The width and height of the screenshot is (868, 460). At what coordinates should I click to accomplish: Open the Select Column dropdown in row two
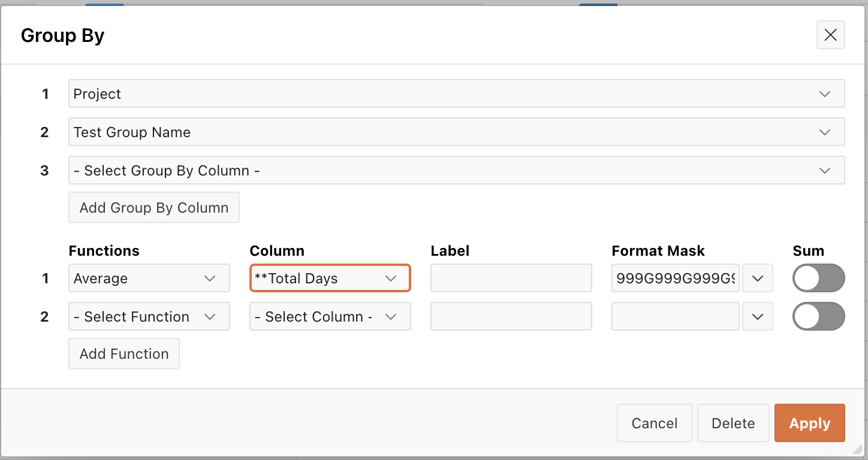pos(330,317)
